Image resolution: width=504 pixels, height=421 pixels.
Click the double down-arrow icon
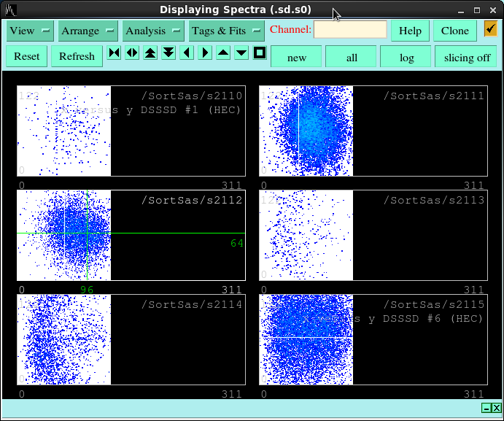(168, 53)
